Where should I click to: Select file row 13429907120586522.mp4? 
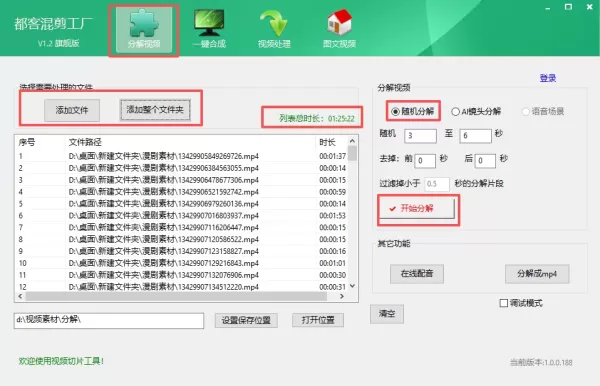pos(182,239)
